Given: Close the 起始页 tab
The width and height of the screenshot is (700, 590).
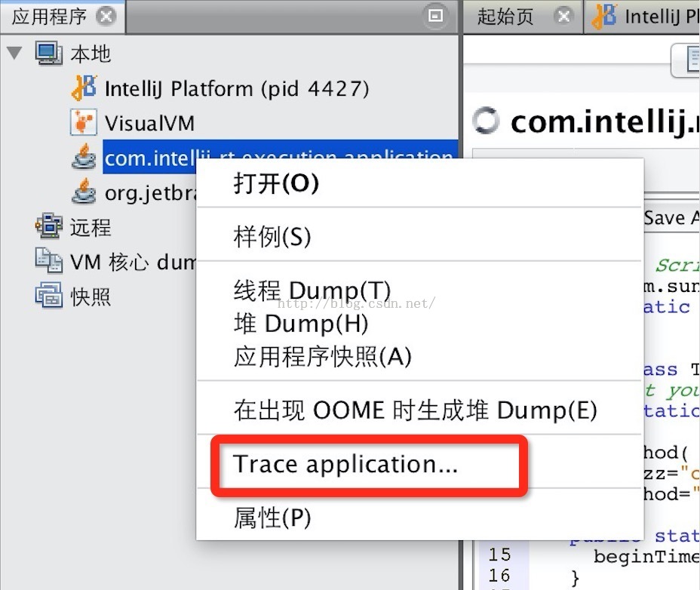Looking at the screenshot, I should (x=563, y=17).
